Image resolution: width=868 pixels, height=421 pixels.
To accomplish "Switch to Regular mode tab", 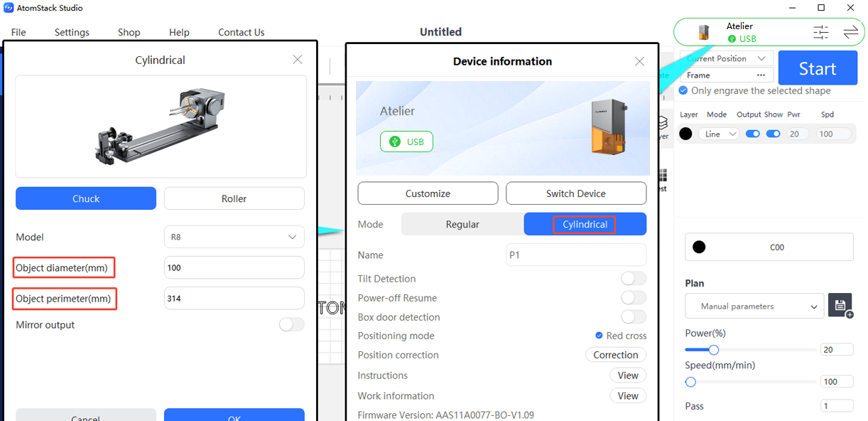I will pos(462,224).
